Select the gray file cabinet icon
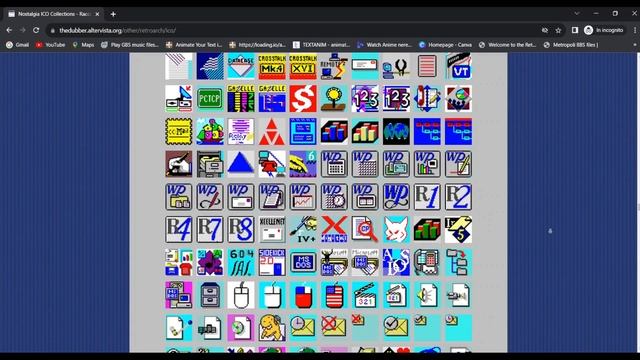Screen dimensions: 640x360 tap(210, 295)
